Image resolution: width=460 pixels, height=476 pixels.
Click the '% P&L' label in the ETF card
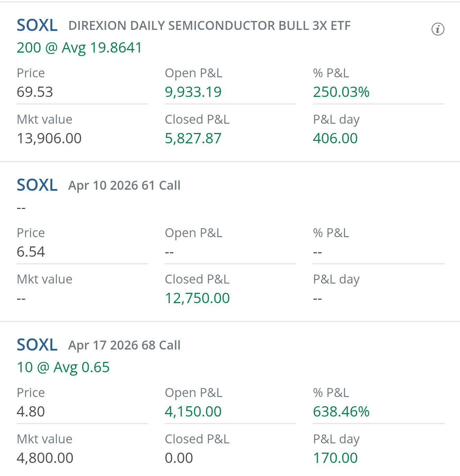(331, 73)
